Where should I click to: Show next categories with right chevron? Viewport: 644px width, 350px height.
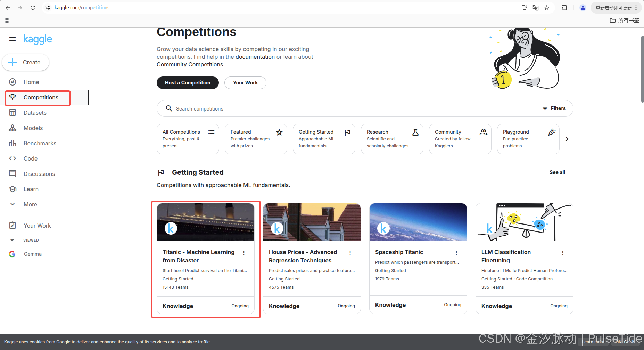(567, 139)
